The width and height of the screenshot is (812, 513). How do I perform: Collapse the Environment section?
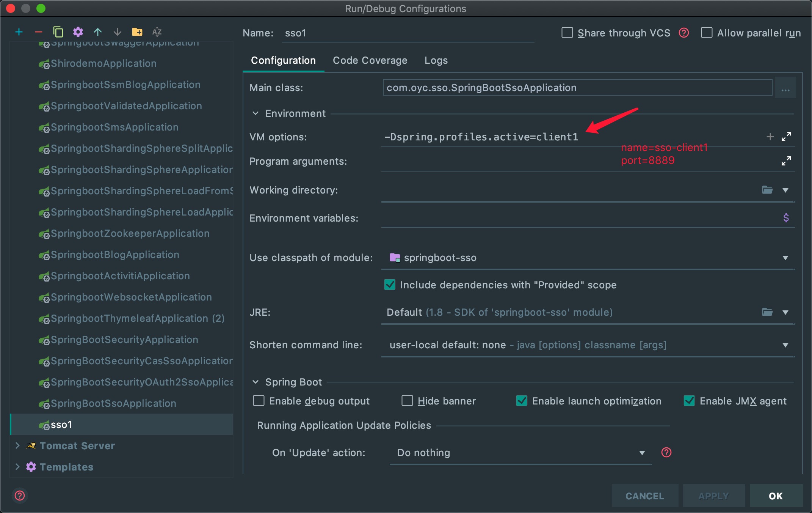255,113
